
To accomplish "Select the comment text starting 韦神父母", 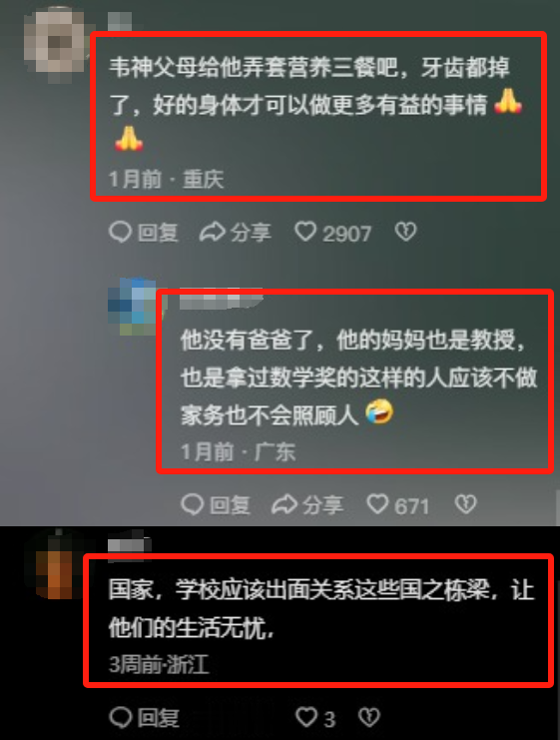I will click(316, 104).
